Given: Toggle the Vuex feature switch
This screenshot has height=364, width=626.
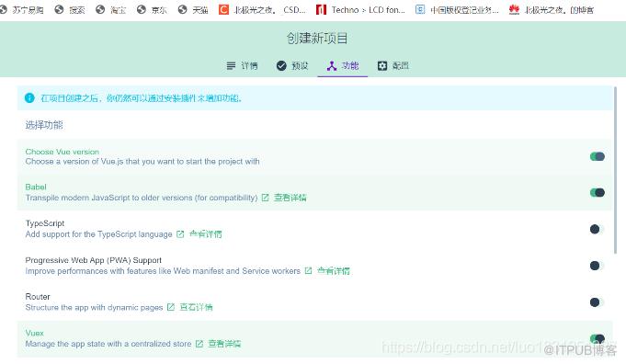Looking at the screenshot, I should pos(598,338).
